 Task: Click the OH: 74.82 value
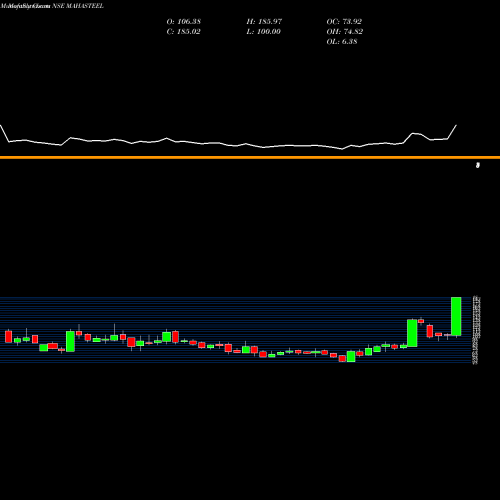345,32
